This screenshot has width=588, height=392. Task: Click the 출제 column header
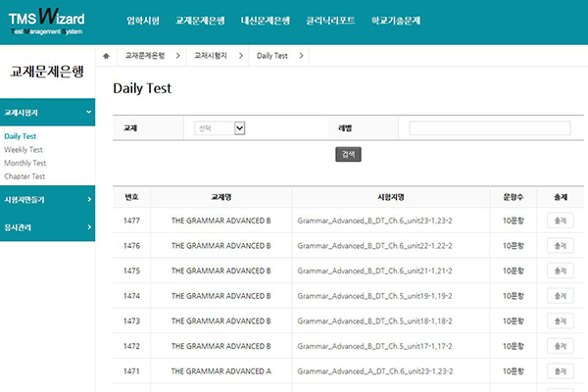(561, 197)
